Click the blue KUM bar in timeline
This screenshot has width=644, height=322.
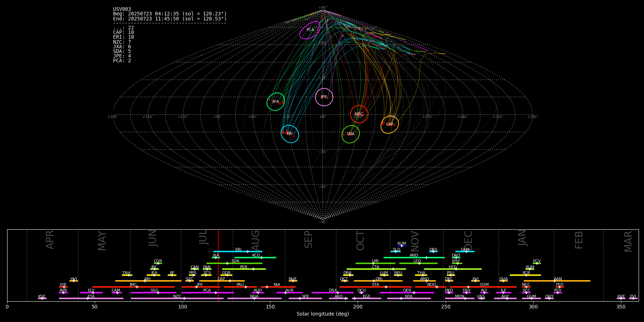[x=402, y=246]
